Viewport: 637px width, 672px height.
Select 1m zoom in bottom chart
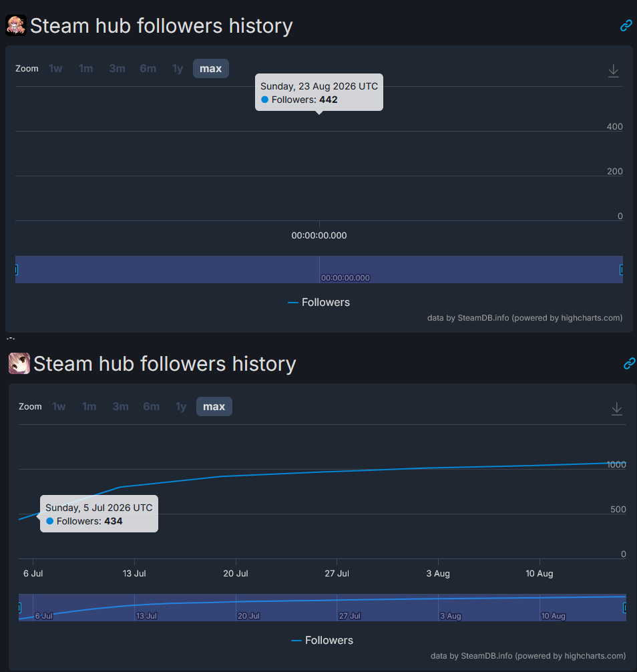pyautogui.click(x=89, y=406)
